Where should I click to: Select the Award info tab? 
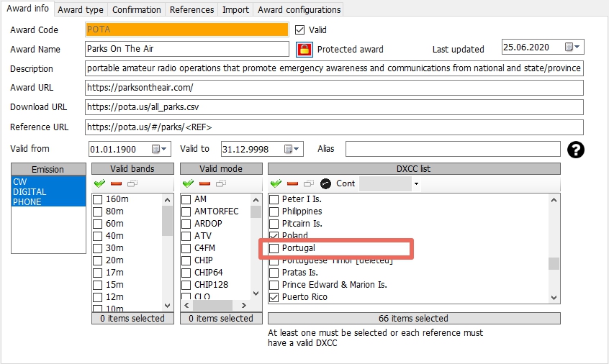click(x=27, y=9)
